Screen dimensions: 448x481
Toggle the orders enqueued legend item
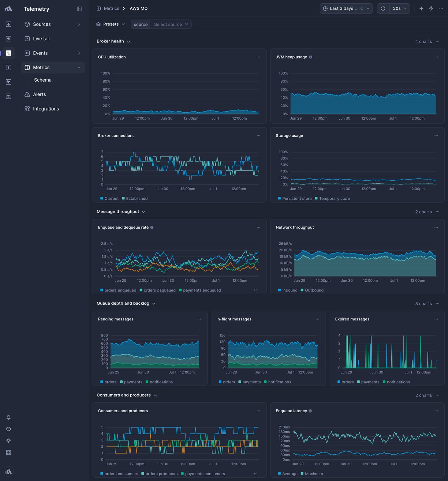click(x=118, y=290)
